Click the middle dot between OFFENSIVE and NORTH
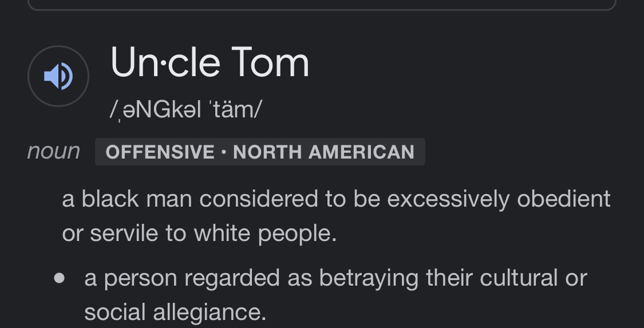644x328 pixels. point(224,152)
